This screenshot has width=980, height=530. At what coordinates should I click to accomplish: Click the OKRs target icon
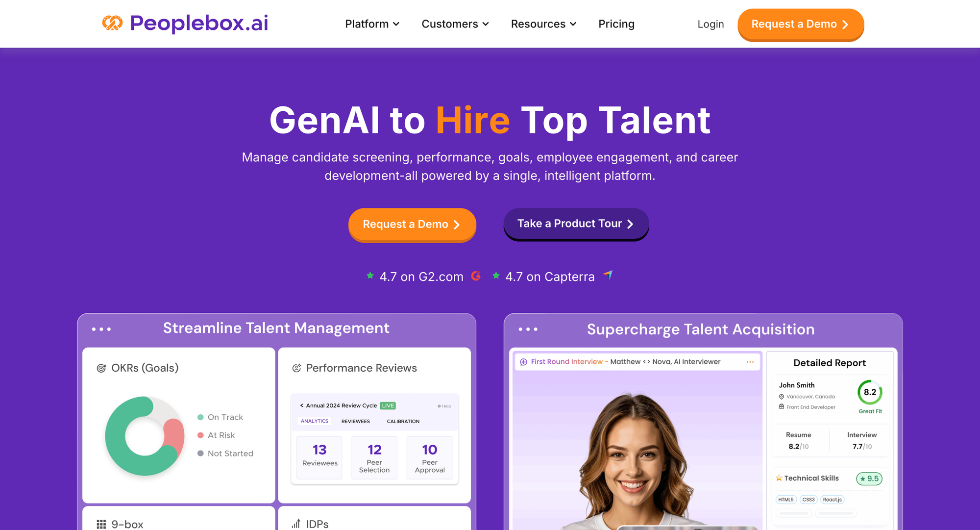click(x=101, y=368)
